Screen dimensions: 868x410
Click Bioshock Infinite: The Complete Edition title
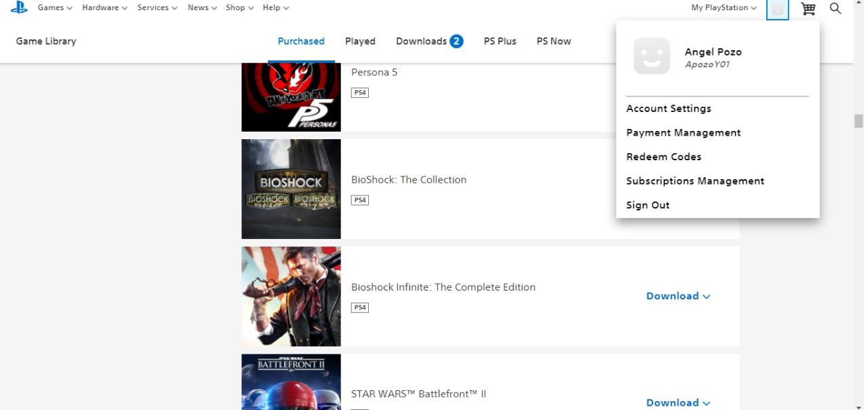point(443,287)
